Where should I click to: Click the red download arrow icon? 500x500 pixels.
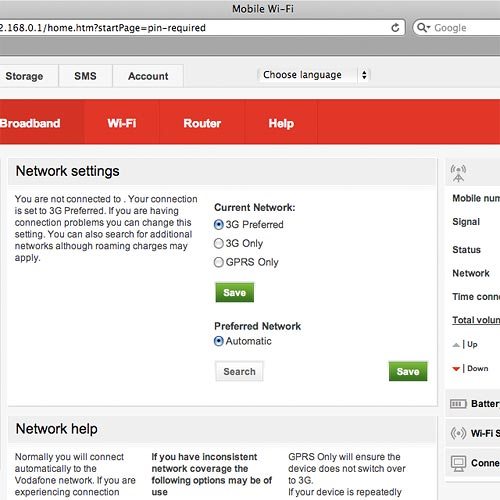click(x=456, y=369)
